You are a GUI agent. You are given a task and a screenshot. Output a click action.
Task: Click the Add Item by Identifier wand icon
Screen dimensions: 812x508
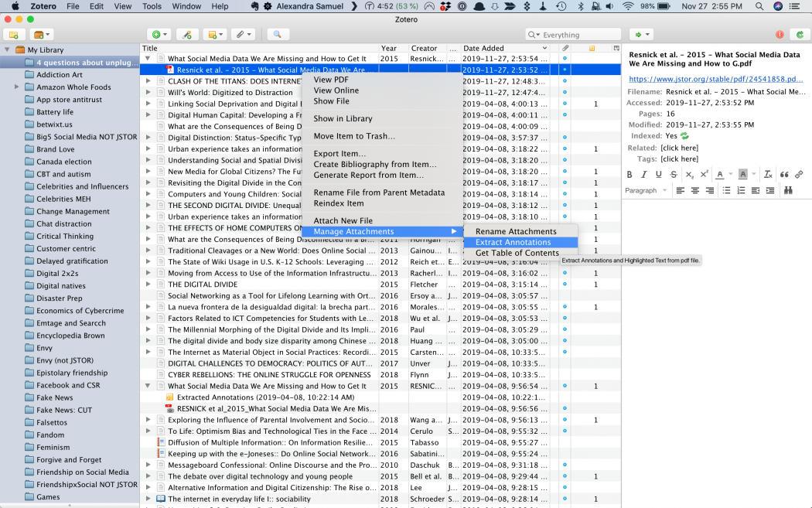pyautogui.click(x=187, y=35)
